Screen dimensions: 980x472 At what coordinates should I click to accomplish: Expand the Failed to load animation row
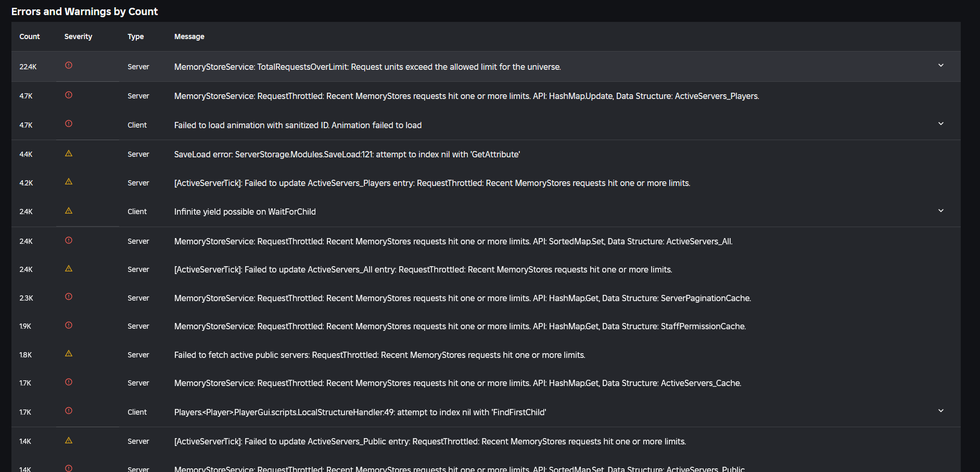(x=940, y=124)
